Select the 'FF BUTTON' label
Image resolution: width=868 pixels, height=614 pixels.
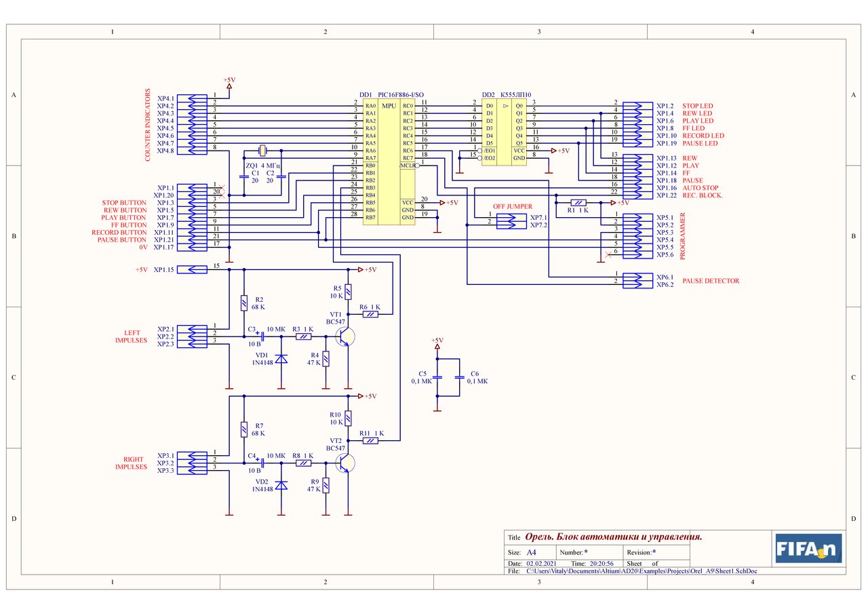coord(128,225)
